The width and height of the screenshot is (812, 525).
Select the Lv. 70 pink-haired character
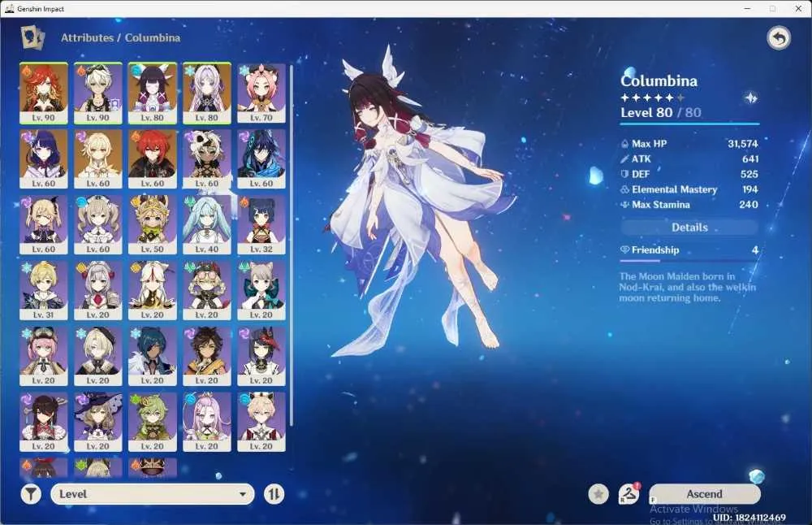pos(261,93)
